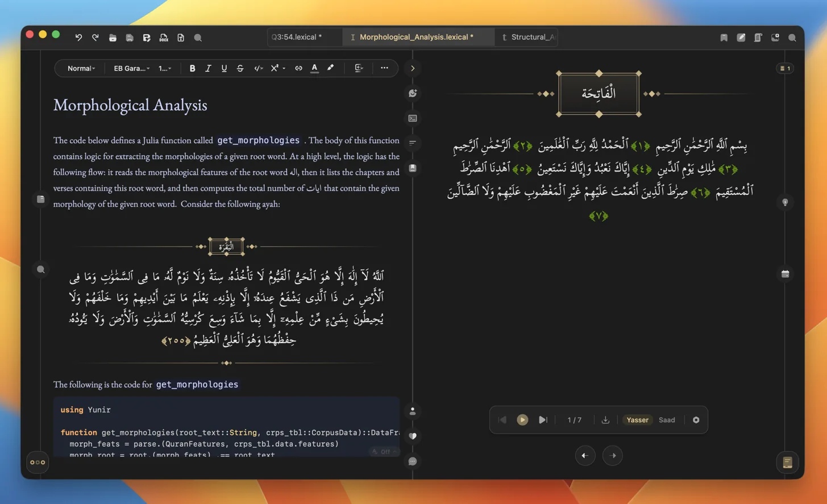Open the font size dropdown
Screen dimensions: 827x504
tap(165, 68)
